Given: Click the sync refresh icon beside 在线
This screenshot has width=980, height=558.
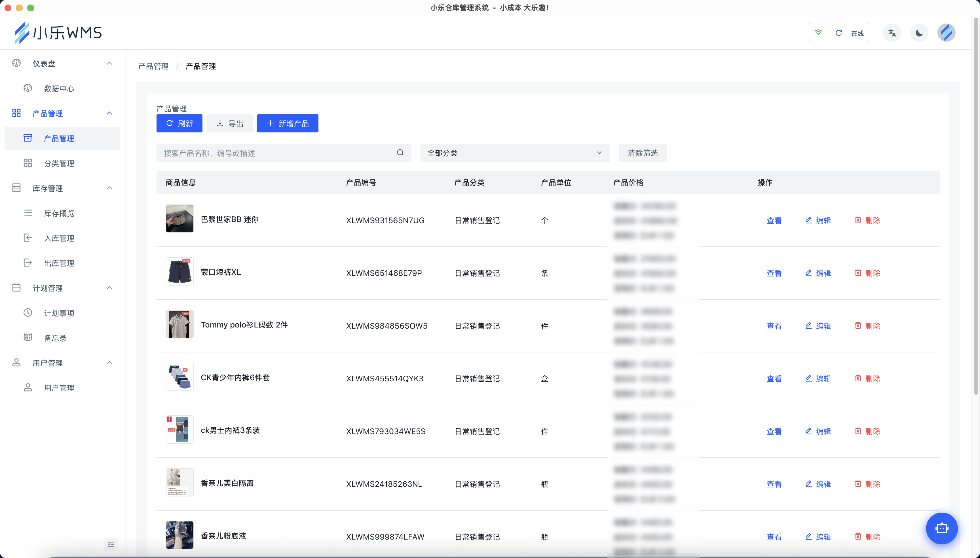Looking at the screenshot, I should click(x=838, y=33).
